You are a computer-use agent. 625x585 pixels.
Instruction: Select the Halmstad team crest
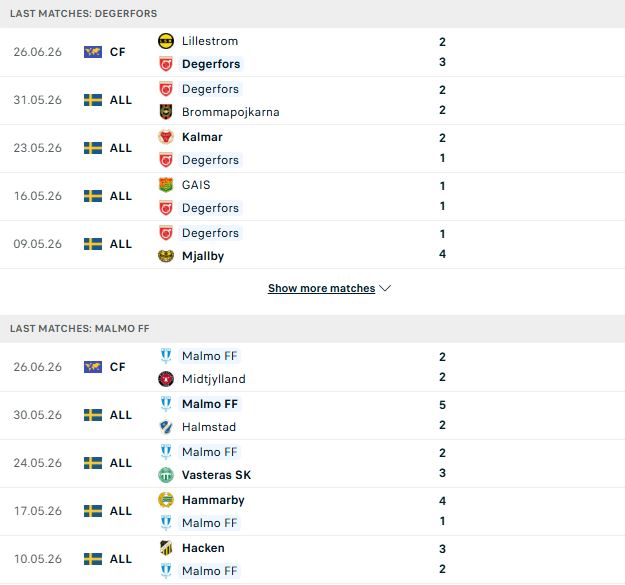tap(166, 427)
